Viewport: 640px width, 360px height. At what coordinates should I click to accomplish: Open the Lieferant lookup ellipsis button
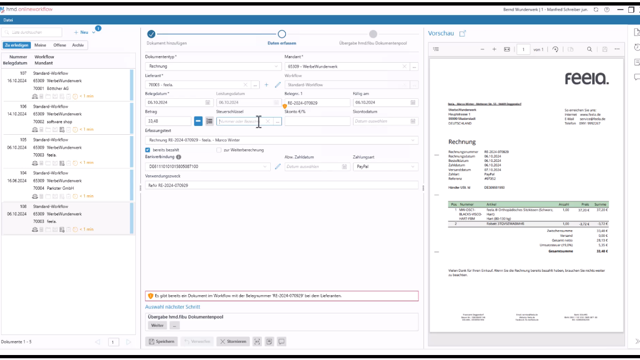click(255, 85)
